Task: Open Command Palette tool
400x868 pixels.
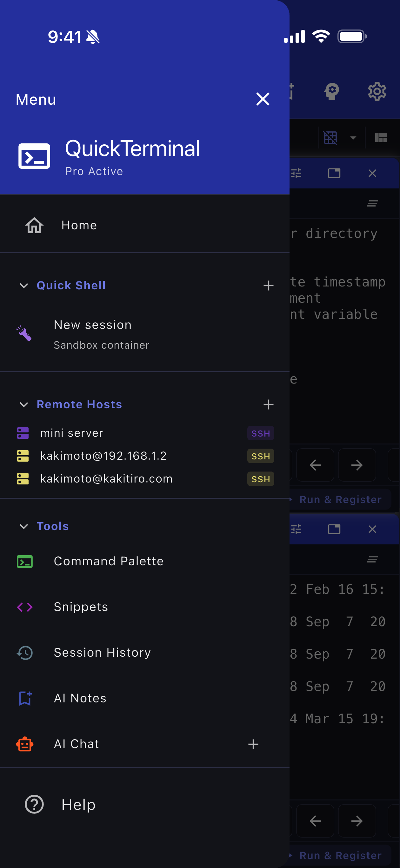Action: [x=145, y=561]
